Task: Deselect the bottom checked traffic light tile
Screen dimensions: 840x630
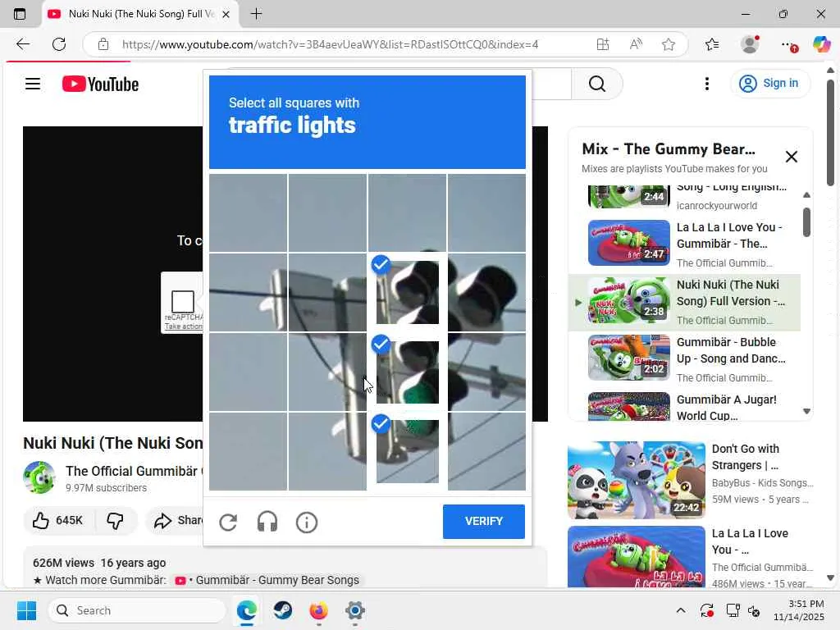Action: [407, 451]
